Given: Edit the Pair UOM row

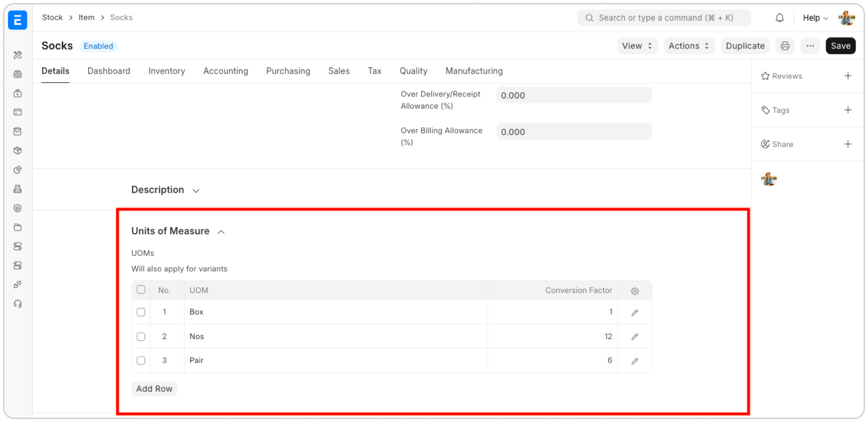Looking at the screenshot, I should click(635, 361).
